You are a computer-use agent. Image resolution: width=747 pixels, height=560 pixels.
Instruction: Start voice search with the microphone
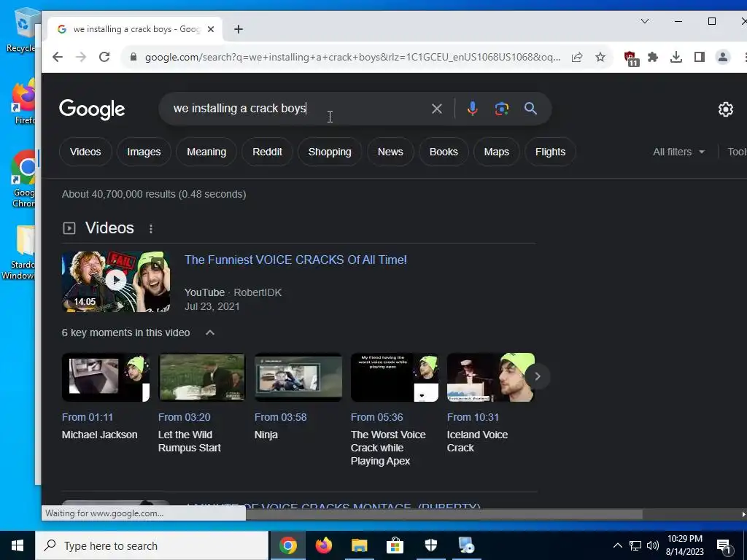(472, 109)
